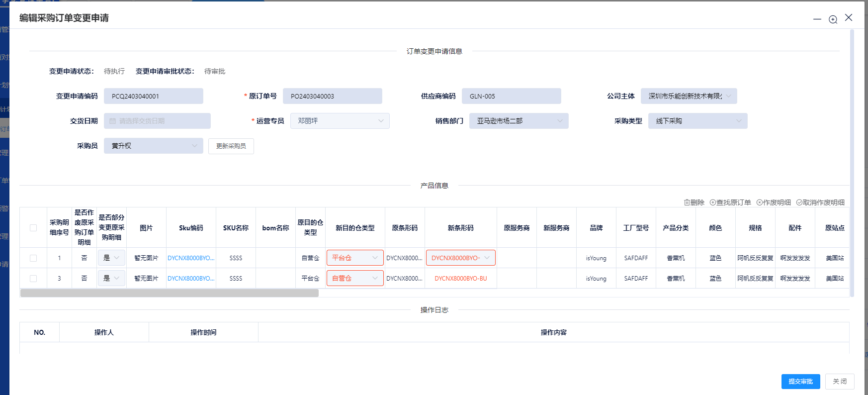
Task: Click calendar icon in 交货日期 field
Action: (x=112, y=121)
